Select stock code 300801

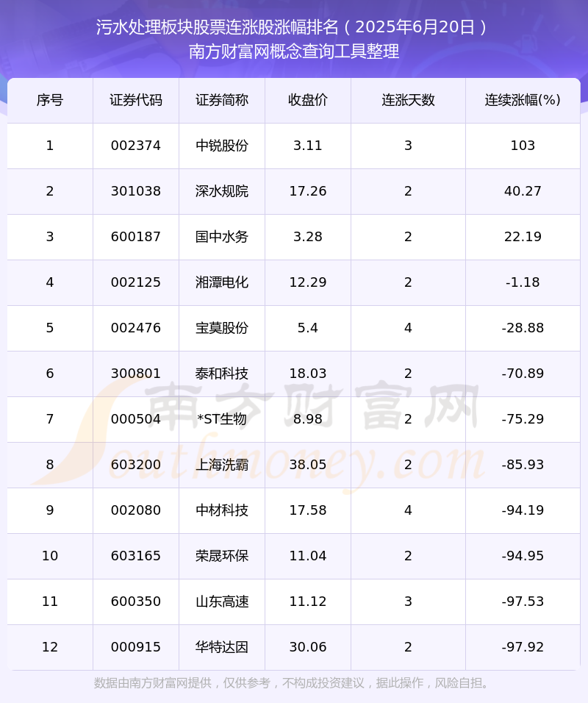[136, 374]
